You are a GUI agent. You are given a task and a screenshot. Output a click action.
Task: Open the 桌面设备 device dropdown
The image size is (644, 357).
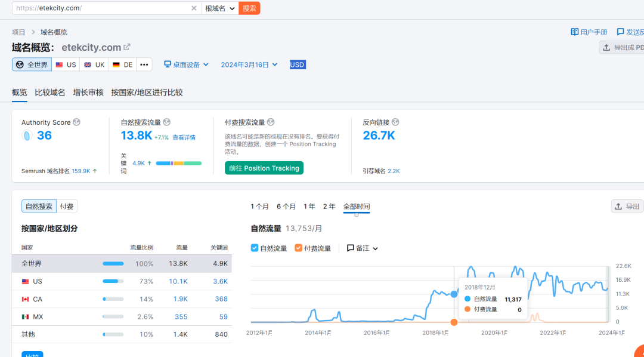pos(186,64)
